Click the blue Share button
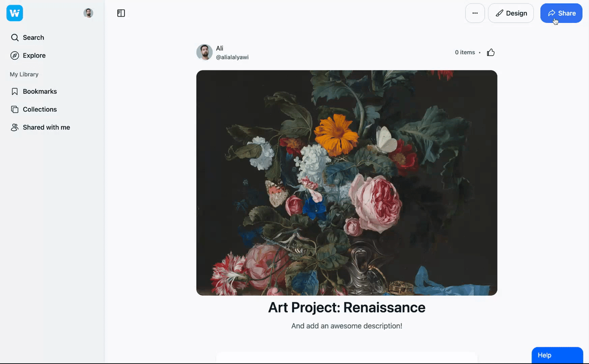This screenshot has width=589, height=364. pos(561,13)
